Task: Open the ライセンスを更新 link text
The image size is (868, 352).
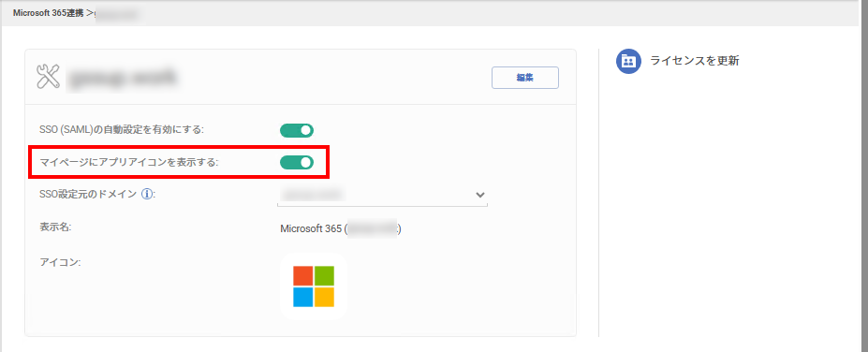Action: [x=695, y=61]
